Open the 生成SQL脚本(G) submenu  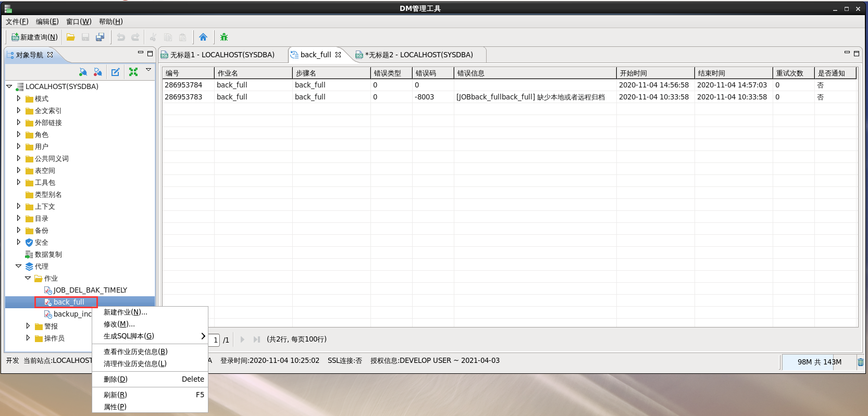(150, 336)
